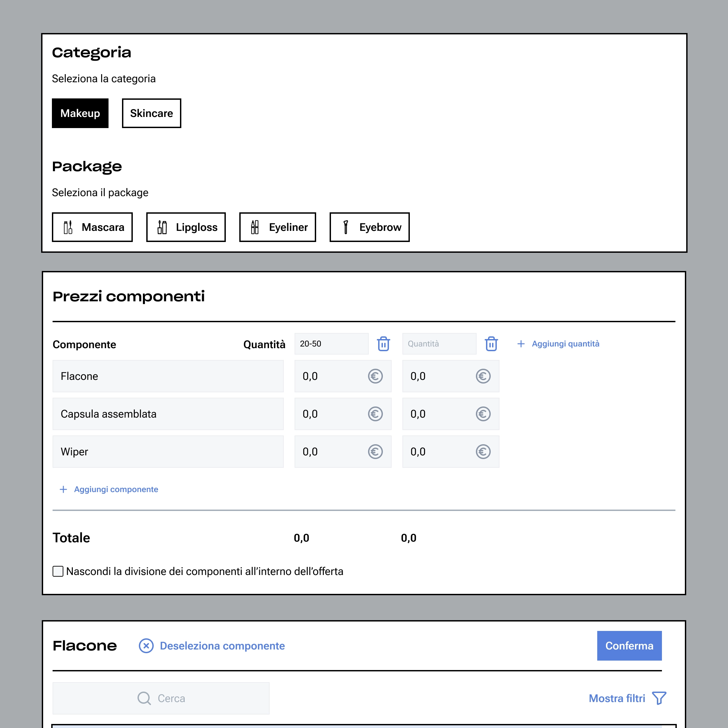Edit the 20-50 quantity field
The height and width of the screenshot is (728, 728).
[332, 344]
